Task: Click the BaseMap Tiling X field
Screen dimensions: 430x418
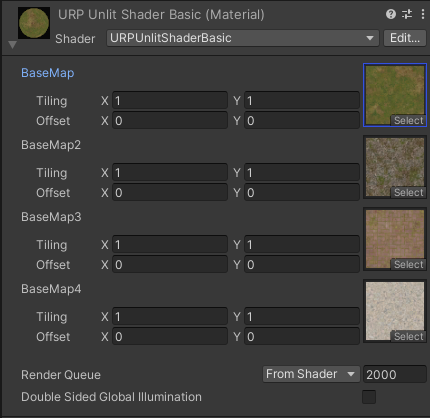Action: (x=170, y=101)
